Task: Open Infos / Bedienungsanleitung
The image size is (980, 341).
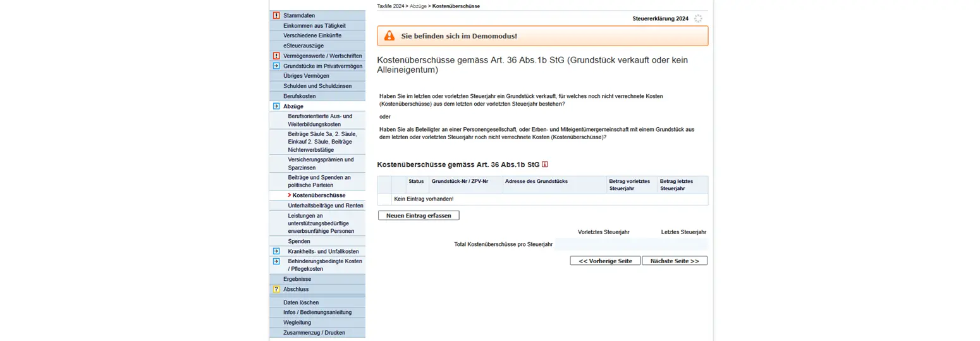Action: coord(317,313)
